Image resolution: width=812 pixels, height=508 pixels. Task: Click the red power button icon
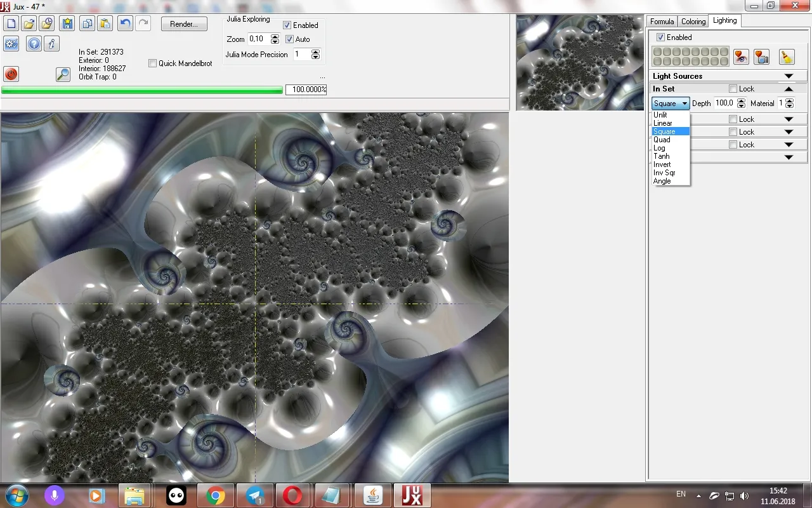coord(11,74)
